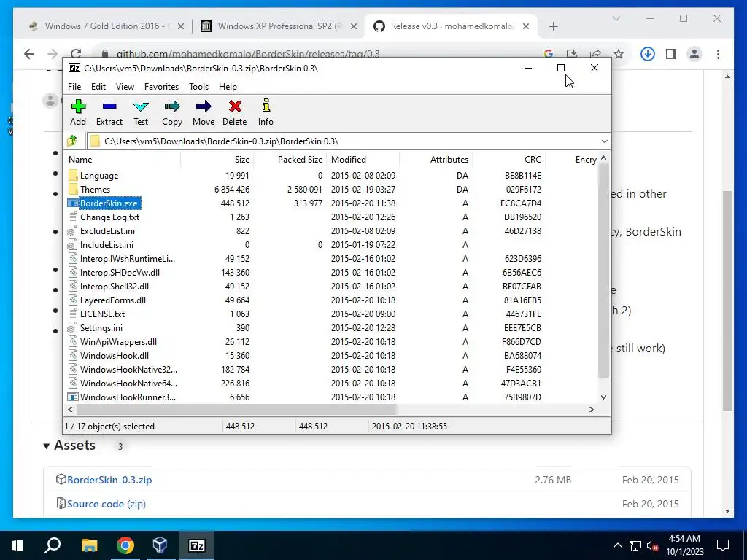
Task: Select the Language folder icon
Action: [x=73, y=175]
